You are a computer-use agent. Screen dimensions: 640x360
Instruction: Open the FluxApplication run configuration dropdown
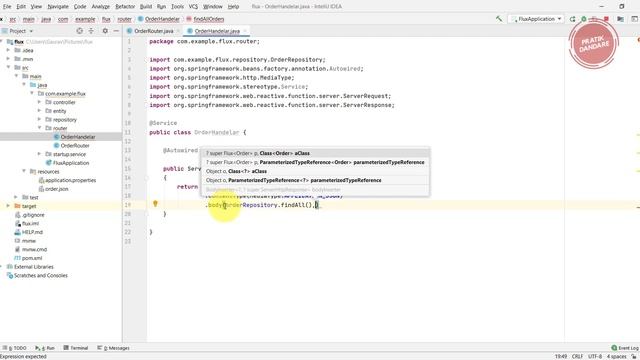536,19
